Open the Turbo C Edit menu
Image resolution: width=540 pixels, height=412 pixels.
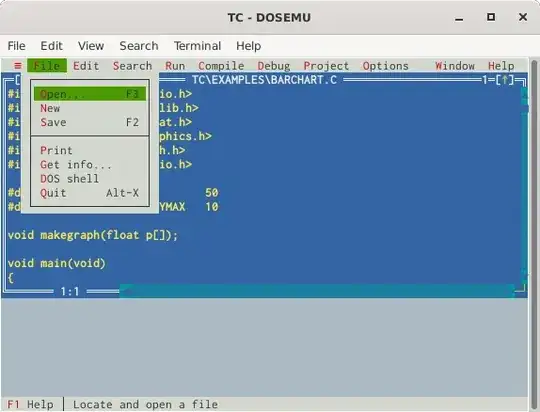[x=86, y=65]
